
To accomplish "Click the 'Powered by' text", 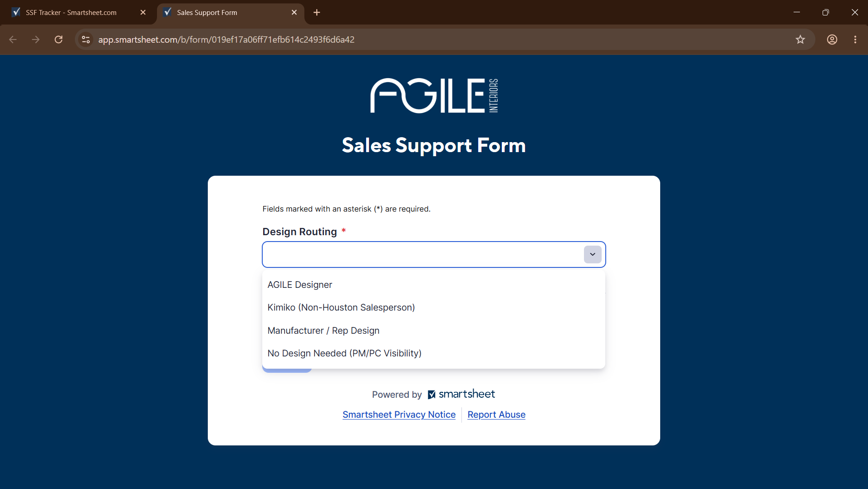I will click(397, 395).
